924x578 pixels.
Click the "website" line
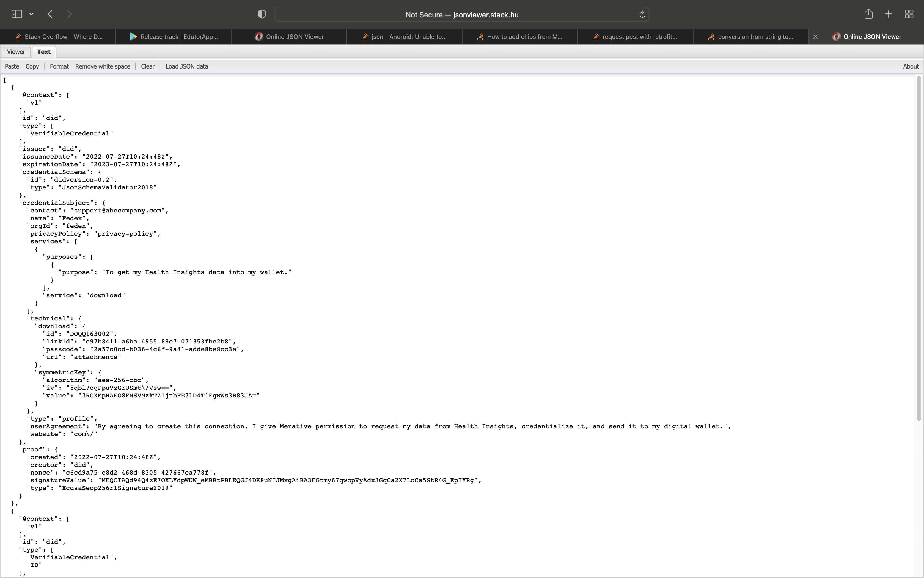point(62,434)
